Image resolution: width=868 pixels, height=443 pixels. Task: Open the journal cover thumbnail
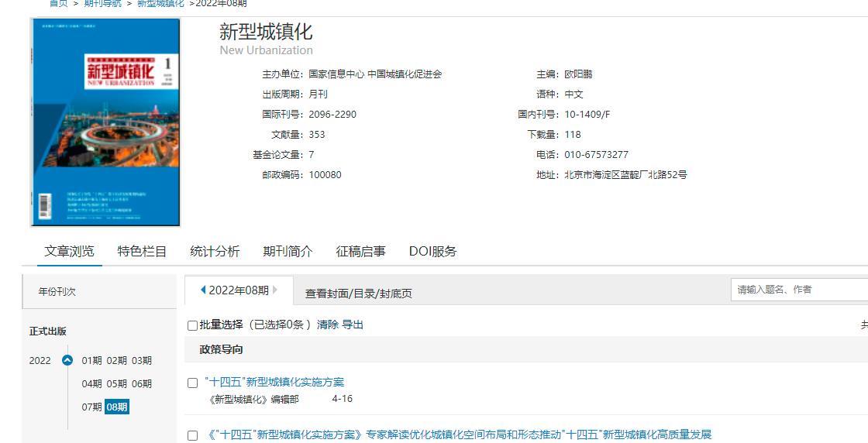(x=105, y=122)
